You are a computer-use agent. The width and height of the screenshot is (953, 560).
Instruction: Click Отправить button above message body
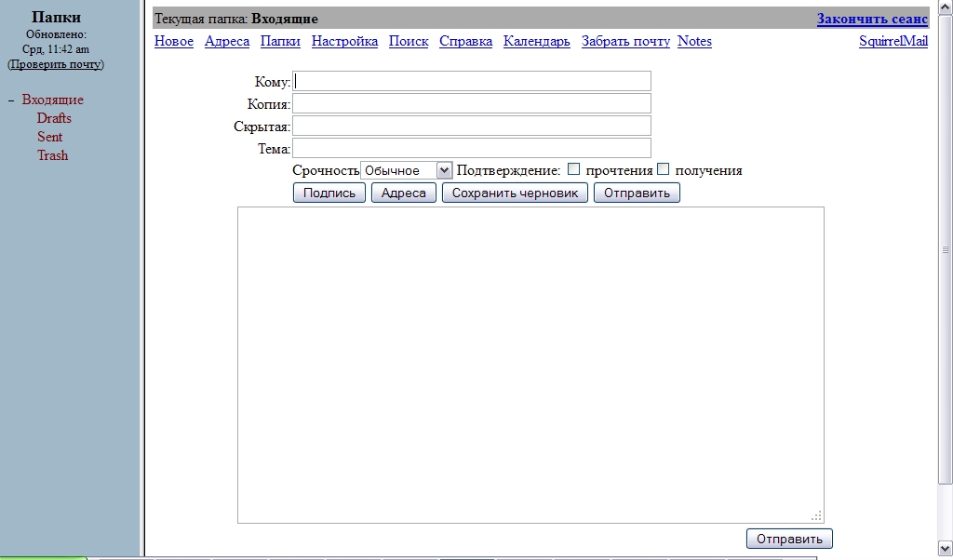[637, 193]
